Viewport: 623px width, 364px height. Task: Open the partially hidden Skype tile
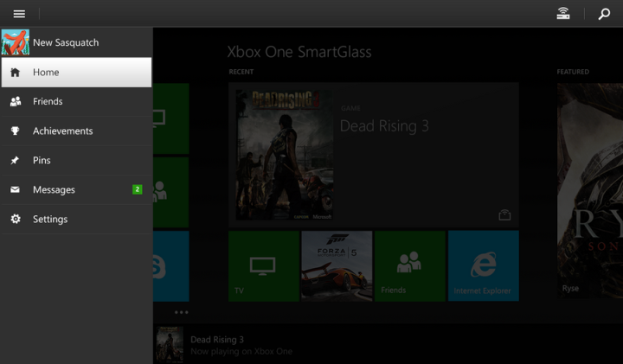(170, 266)
